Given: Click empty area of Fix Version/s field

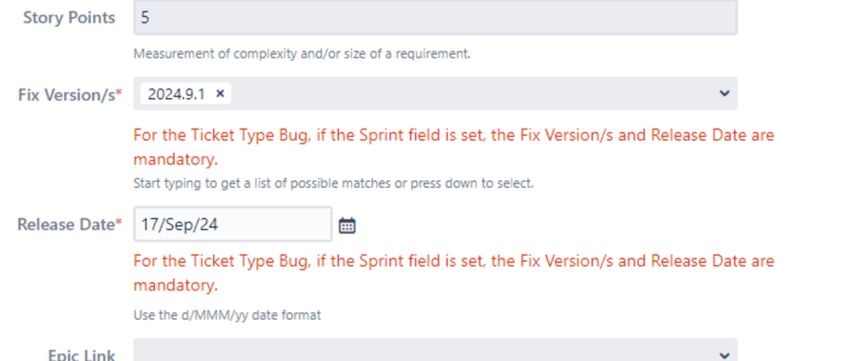Looking at the screenshot, I should pos(471,94).
